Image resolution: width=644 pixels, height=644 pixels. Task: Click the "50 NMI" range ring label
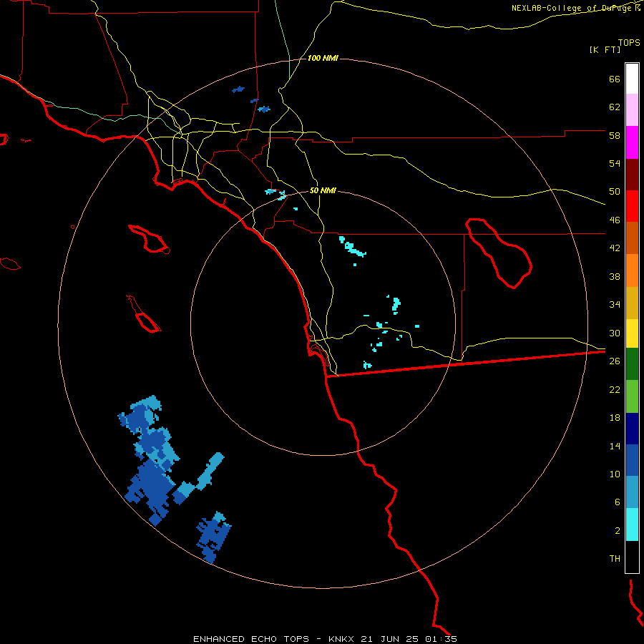click(x=323, y=190)
